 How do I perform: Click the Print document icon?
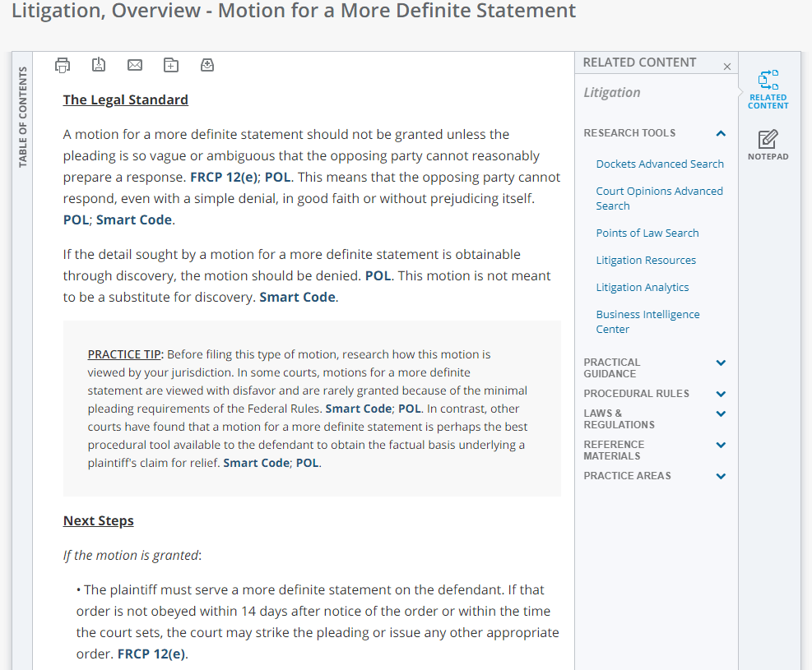click(x=63, y=65)
